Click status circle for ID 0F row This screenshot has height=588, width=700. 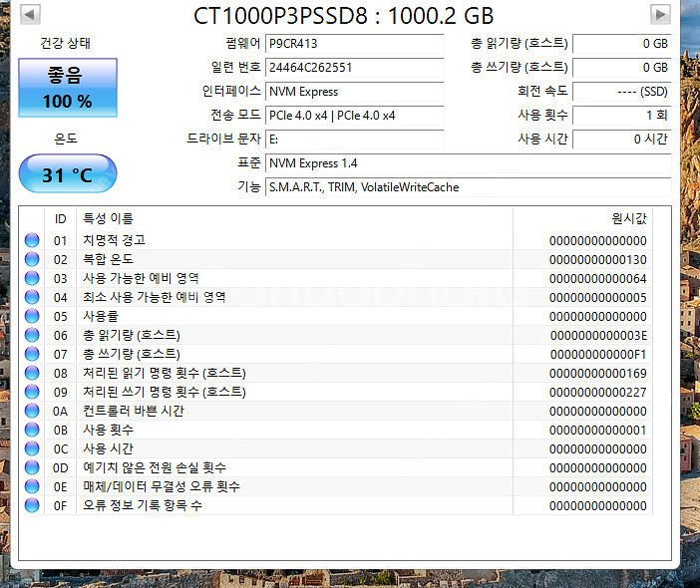click(32, 506)
